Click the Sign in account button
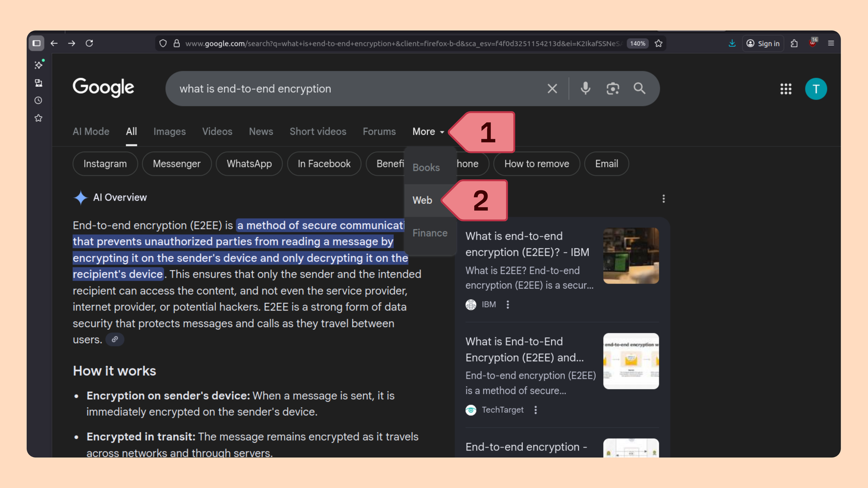The height and width of the screenshot is (488, 868). (x=763, y=43)
